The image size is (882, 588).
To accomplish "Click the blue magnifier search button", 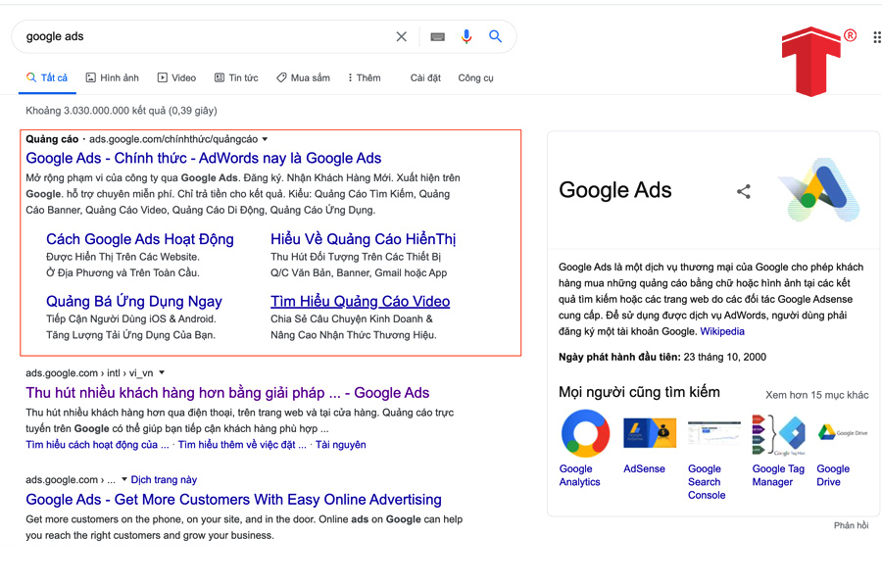I will point(495,36).
